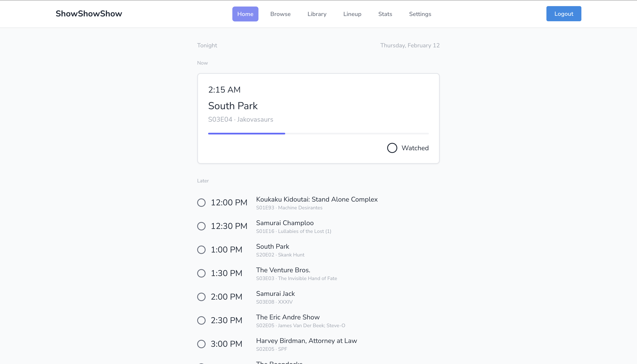Viewport: 637px width, 364px height.
Task: Check the 1:30 PM Venture Bros. circle
Action: (x=201, y=273)
